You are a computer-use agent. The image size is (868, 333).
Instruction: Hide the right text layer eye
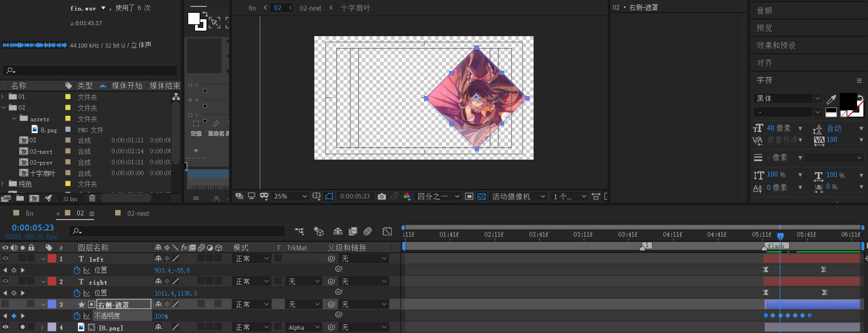pyautogui.click(x=5, y=281)
